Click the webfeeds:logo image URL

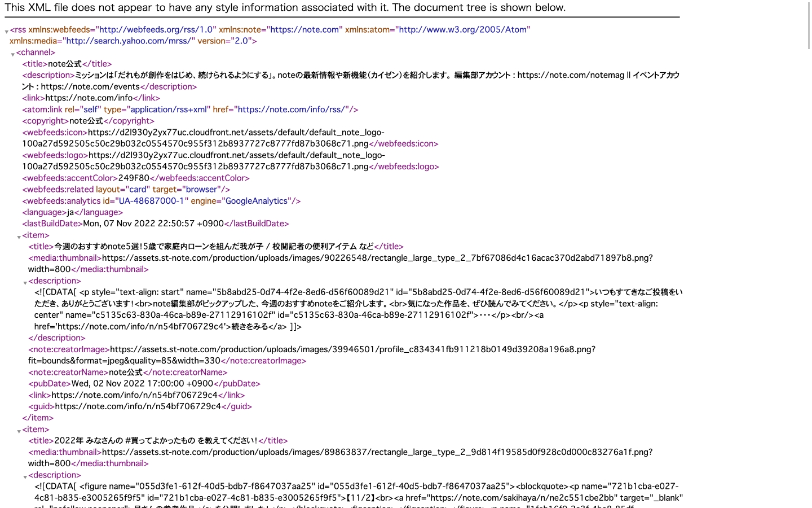(237, 155)
